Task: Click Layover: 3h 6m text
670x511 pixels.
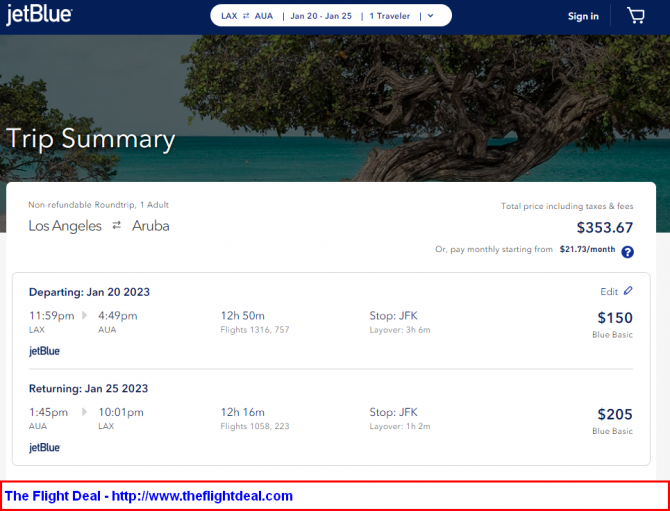Action: pos(400,329)
